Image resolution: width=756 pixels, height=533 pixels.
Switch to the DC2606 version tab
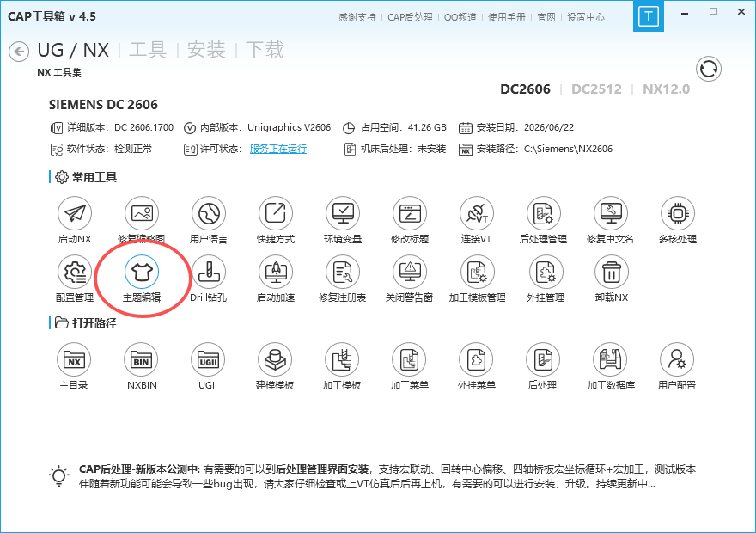click(525, 89)
